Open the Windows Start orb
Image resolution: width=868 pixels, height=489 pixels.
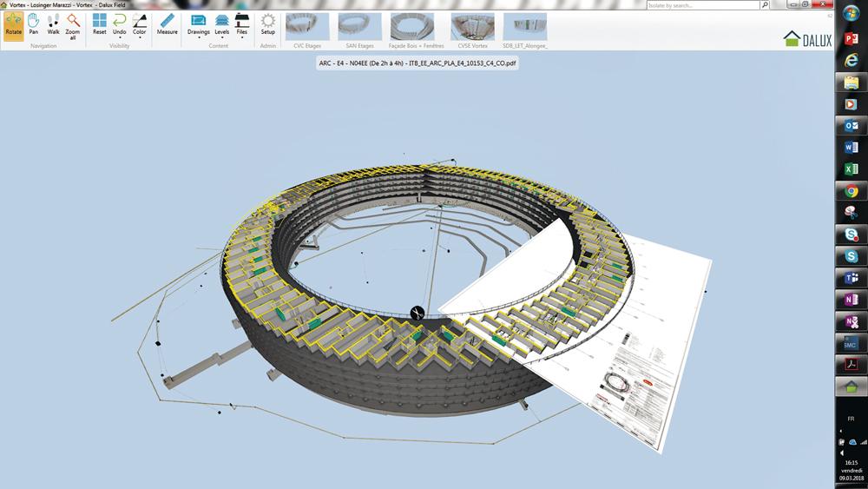[851, 12]
